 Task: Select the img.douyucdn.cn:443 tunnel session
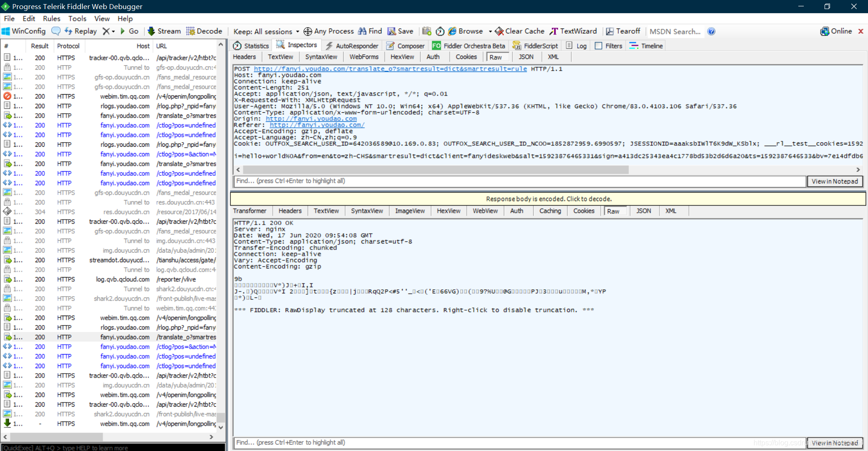point(109,241)
